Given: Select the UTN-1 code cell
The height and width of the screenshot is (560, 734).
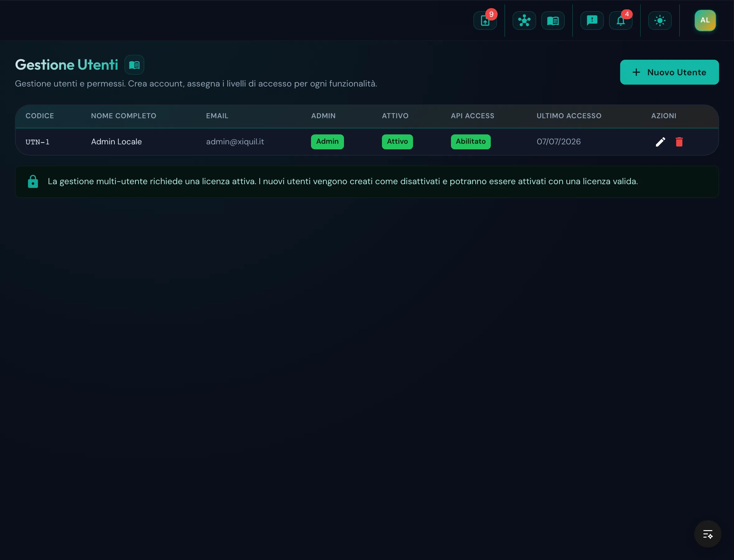Looking at the screenshot, I should point(38,142).
